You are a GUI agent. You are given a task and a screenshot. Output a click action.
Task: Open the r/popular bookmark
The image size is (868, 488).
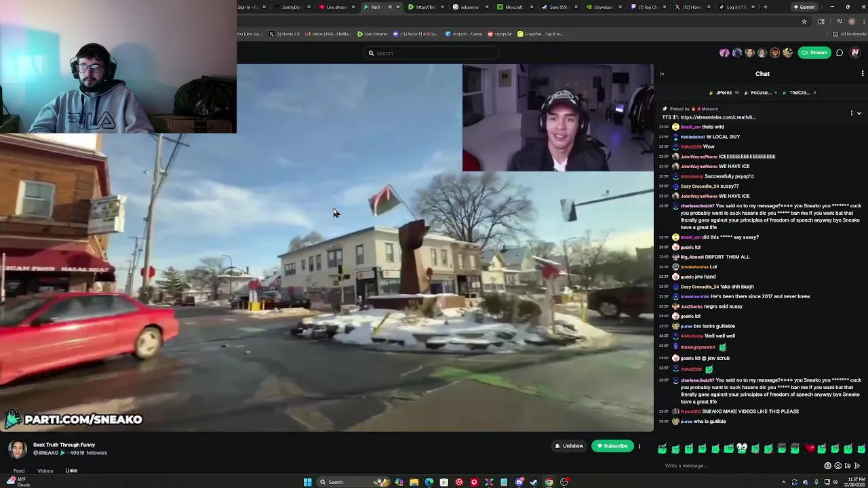tap(500, 34)
